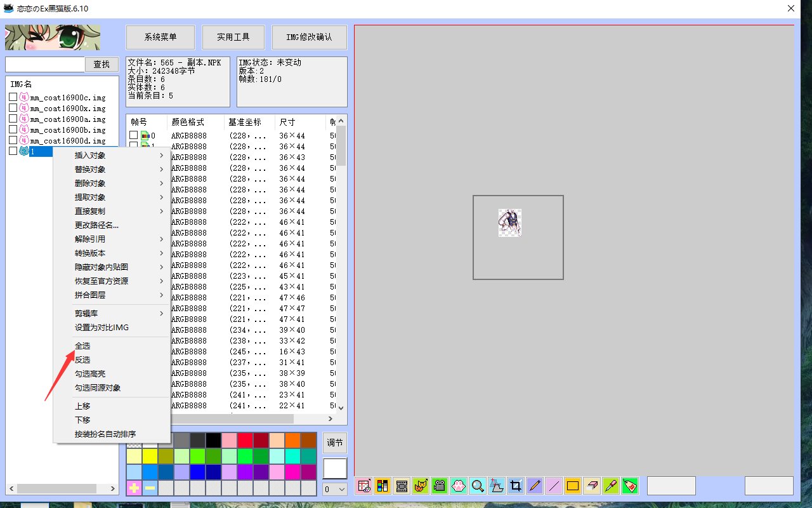Pick the black color swatch in the palette

(213, 440)
